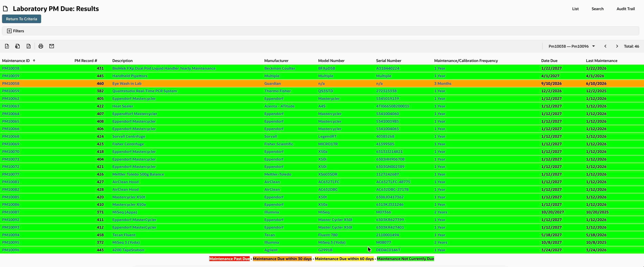The width and height of the screenshot is (644, 267).
Task: Click model number QS3STD
Action: click(x=326, y=91)
